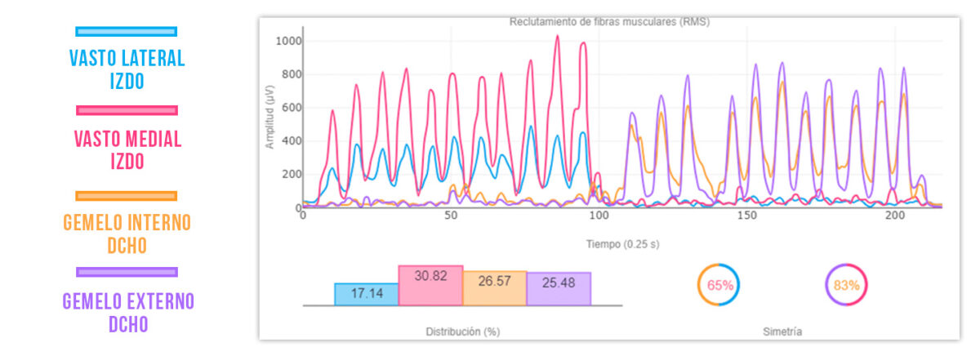Click the 83% symmetry ring

[x=847, y=286]
